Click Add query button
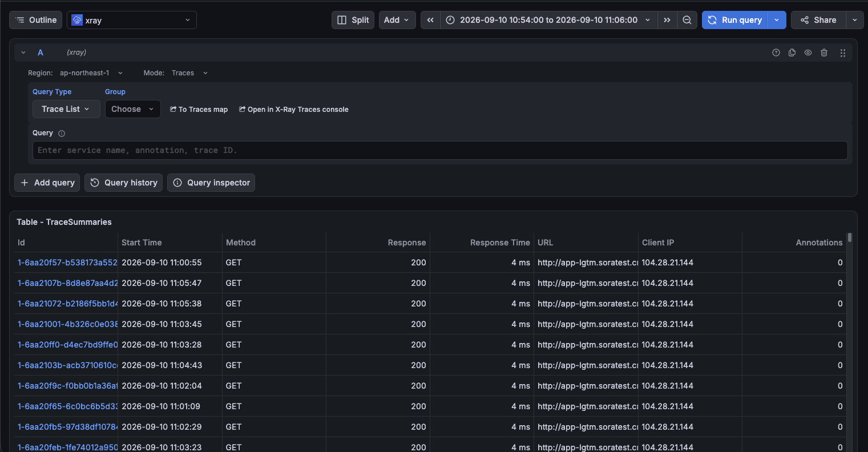The image size is (868, 452). (47, 183)
